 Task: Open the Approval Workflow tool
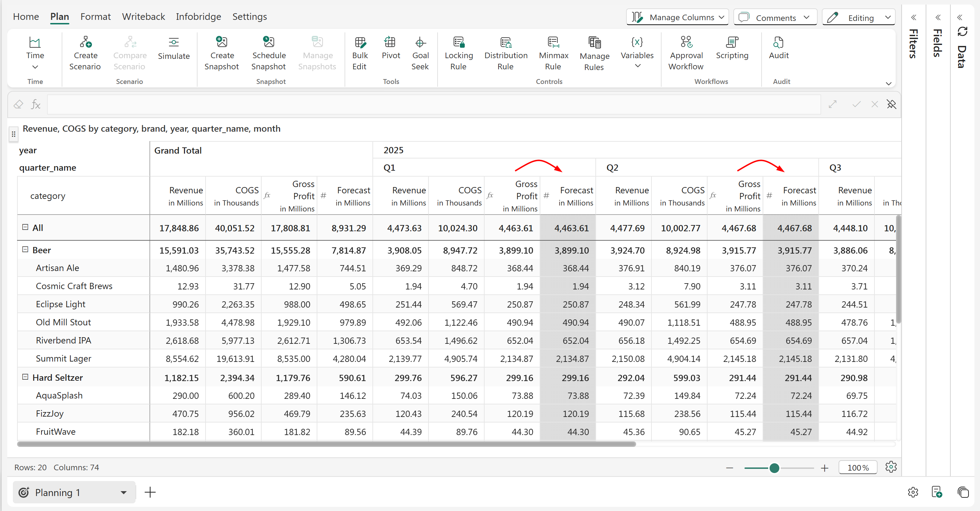click(686, 53)
